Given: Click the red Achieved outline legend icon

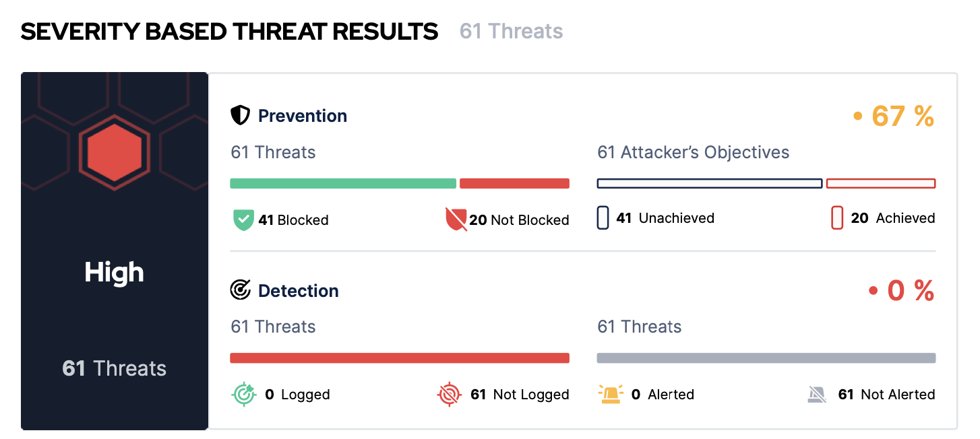Looking at the screenshot, I should (837, 218).
